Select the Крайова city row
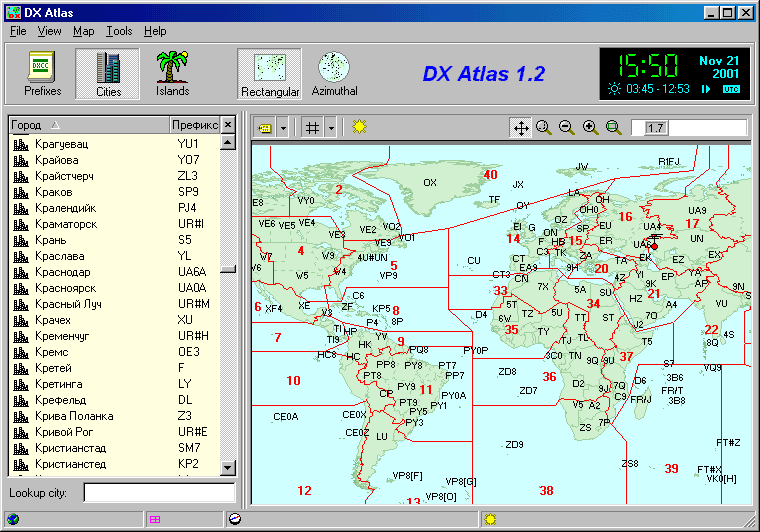Viewport: 760px width, 532px height. click(114, 160)
